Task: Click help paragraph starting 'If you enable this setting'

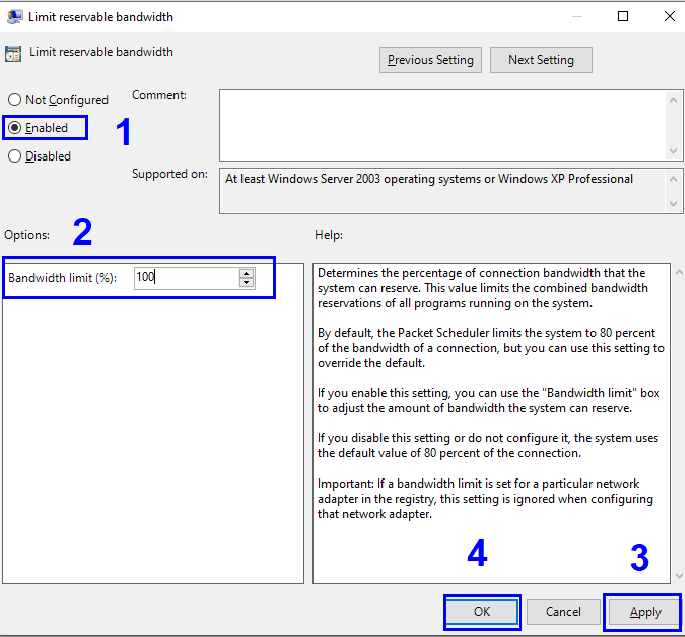Action: pos(488,400)
